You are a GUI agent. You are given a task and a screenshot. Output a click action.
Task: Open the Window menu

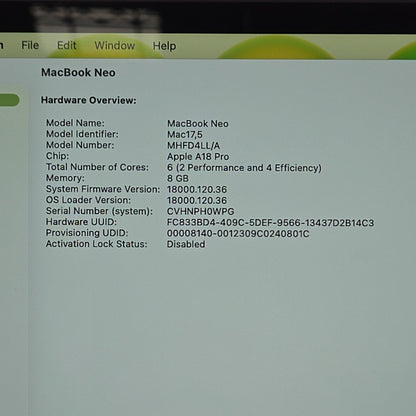click(x=115, y=46)
